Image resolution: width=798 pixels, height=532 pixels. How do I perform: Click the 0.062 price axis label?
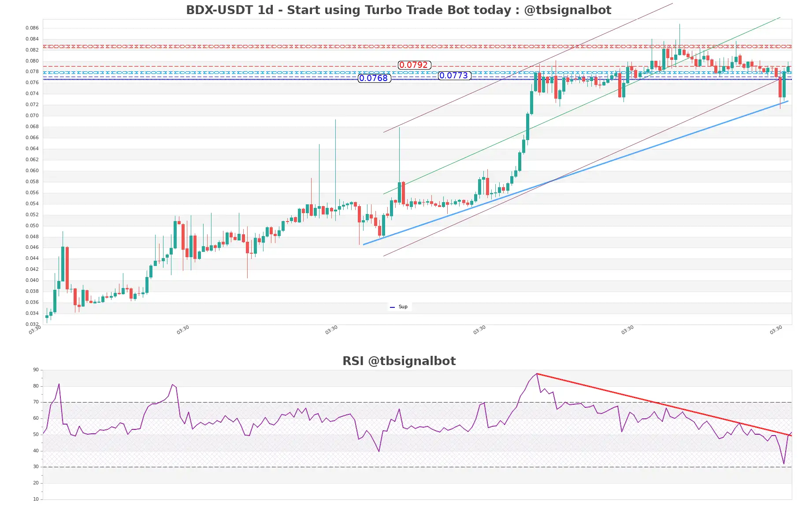(32, 160)
